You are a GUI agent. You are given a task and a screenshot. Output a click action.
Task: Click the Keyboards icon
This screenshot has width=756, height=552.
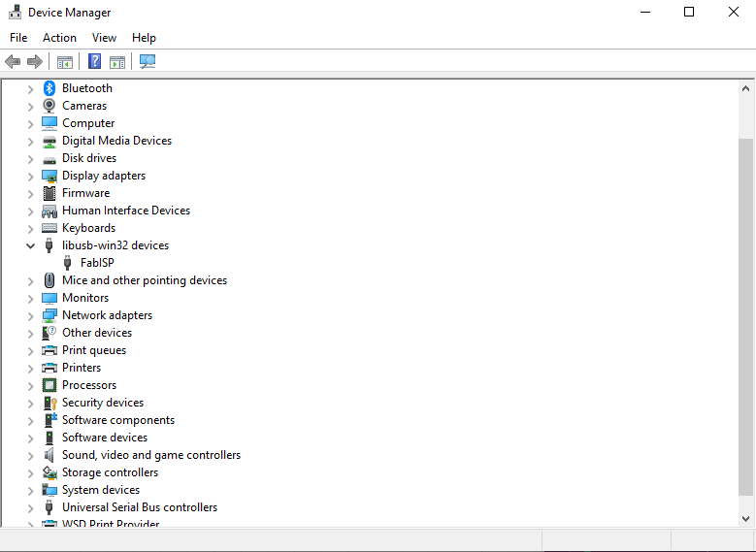(49, 228)
